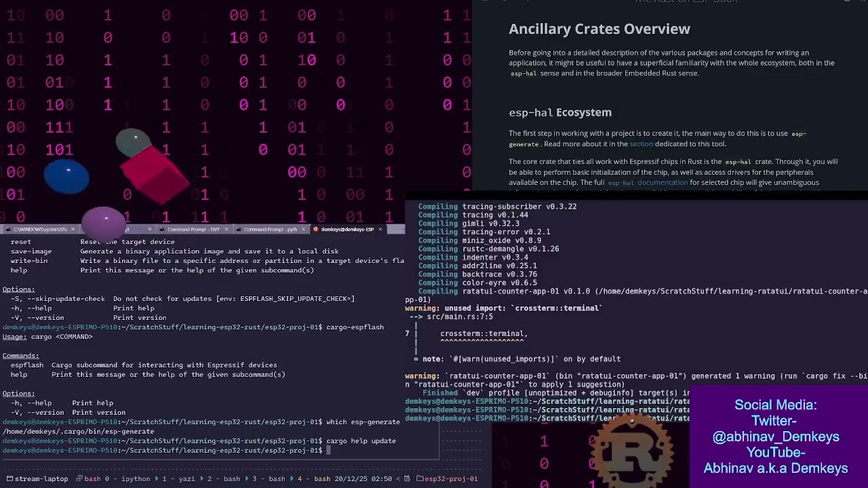868x488 pixels.
Task: Click the cmd icon on the Command Prompt - pyth tab
Action: 239,229
